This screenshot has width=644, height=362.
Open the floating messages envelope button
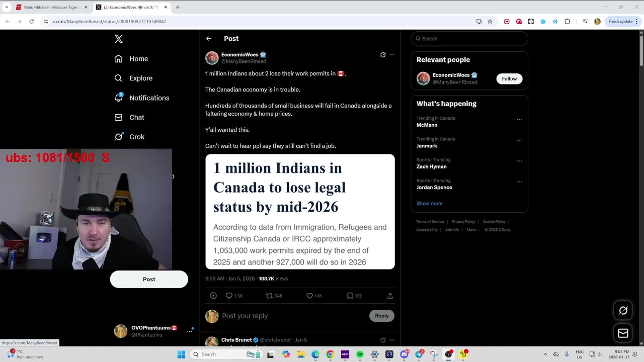(623, 333)
